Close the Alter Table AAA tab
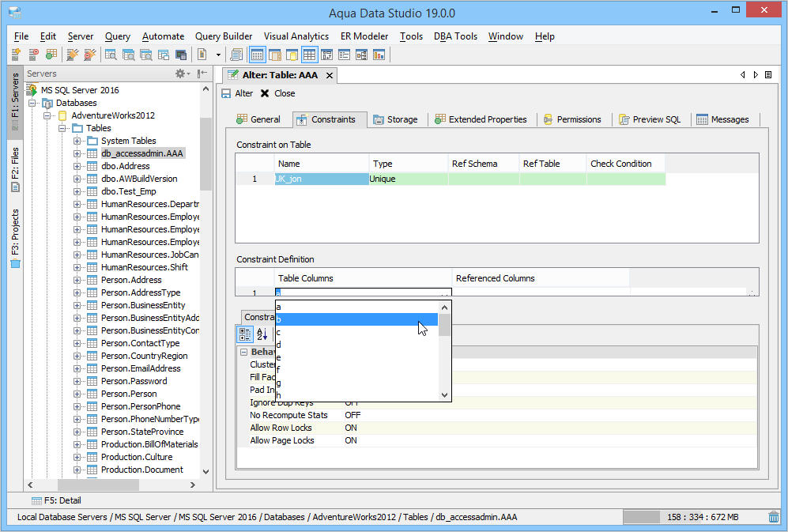Screen dimensions: 788x532 point(330,75)
